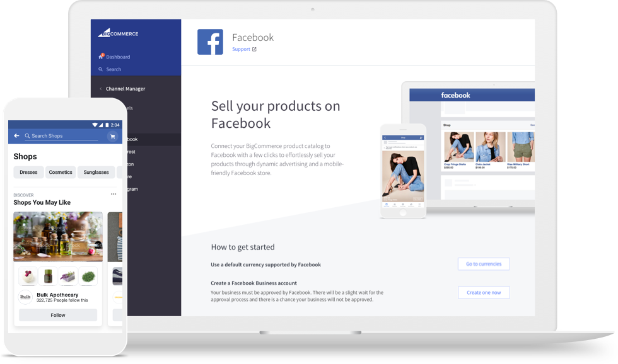618x364 pixels.
Task: Open the Dashboard home icon
Action: click(x=101, y=56)
